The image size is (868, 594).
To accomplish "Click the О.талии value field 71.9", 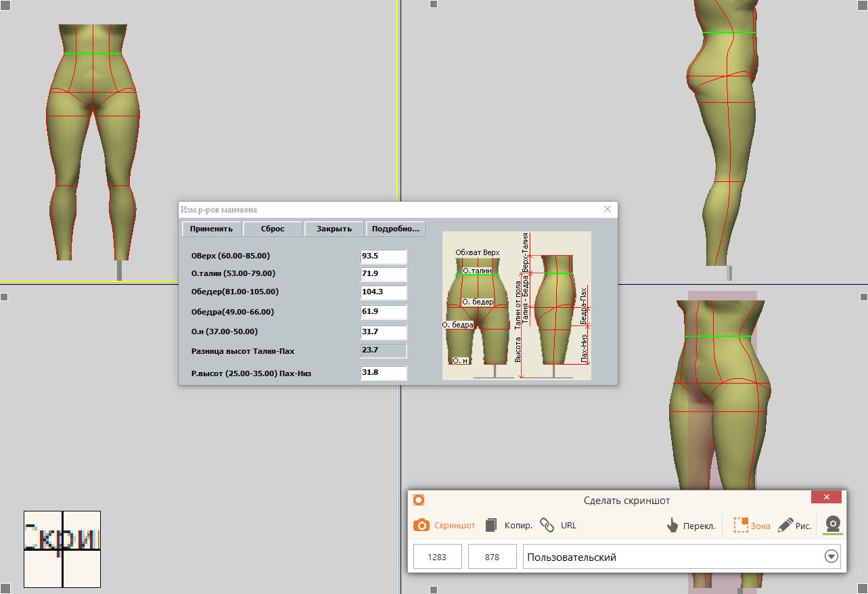I will [383, 274].
